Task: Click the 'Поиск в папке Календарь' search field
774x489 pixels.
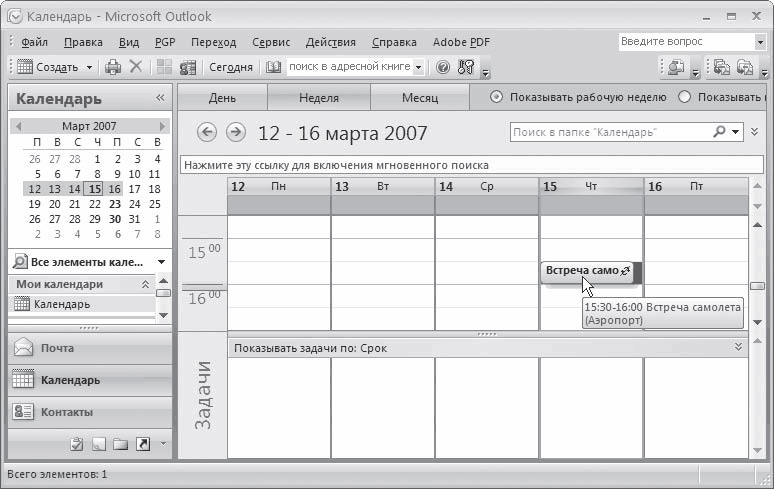Action: coord(610,132)
